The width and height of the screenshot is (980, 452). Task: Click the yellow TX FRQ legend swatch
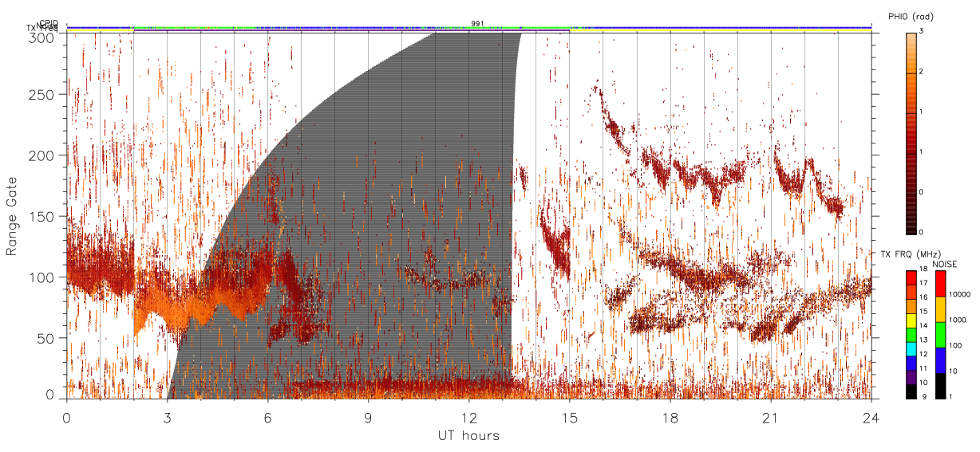[911, 320]
